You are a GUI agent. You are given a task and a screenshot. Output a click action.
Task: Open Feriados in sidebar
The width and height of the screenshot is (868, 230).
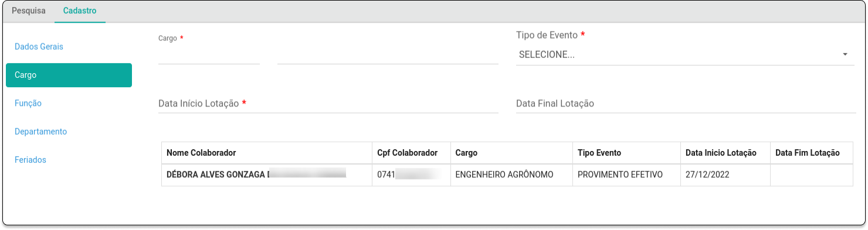click(x=30, y=160)
